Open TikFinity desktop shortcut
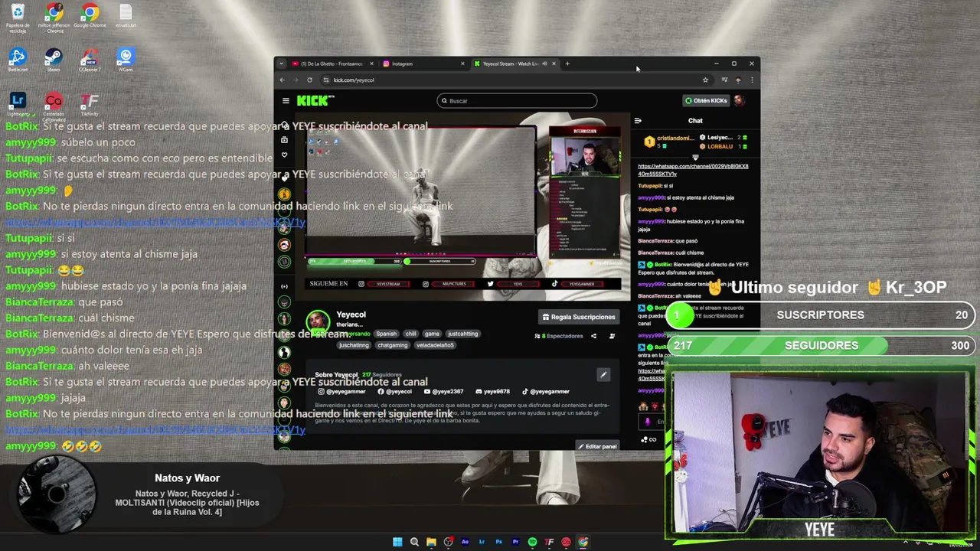The width and height of the screenshot is (980, 551). [x=90, y=104]
